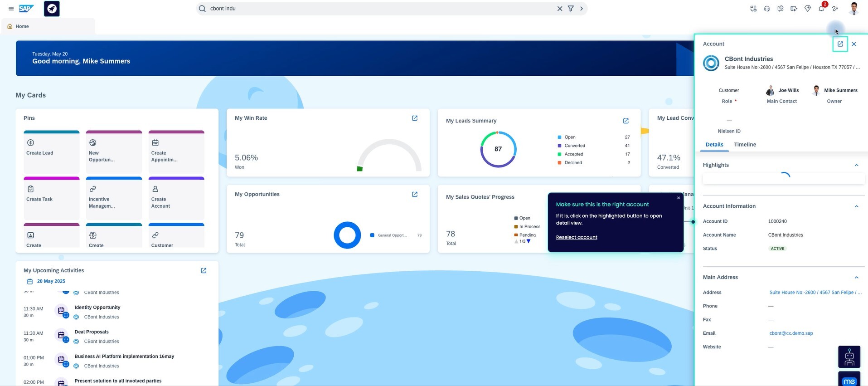Open My Leads Summary card details
Viewport: 868px width, 386px height.
(626, 121)
